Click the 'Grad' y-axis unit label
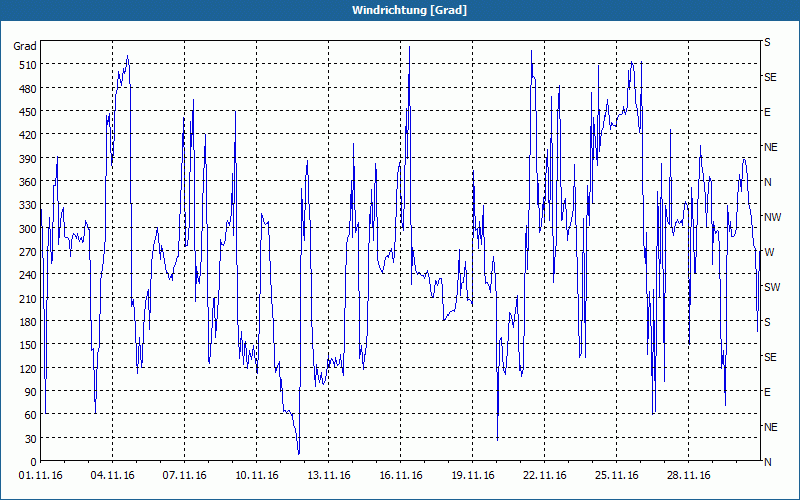Image resolution: width=800 pixels, height=500 pixels. [x=24, y=46]
